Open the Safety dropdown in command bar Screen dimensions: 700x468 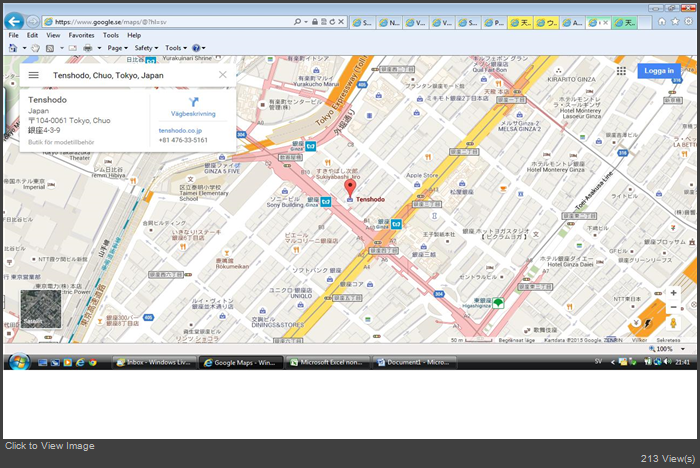(146, 48)
